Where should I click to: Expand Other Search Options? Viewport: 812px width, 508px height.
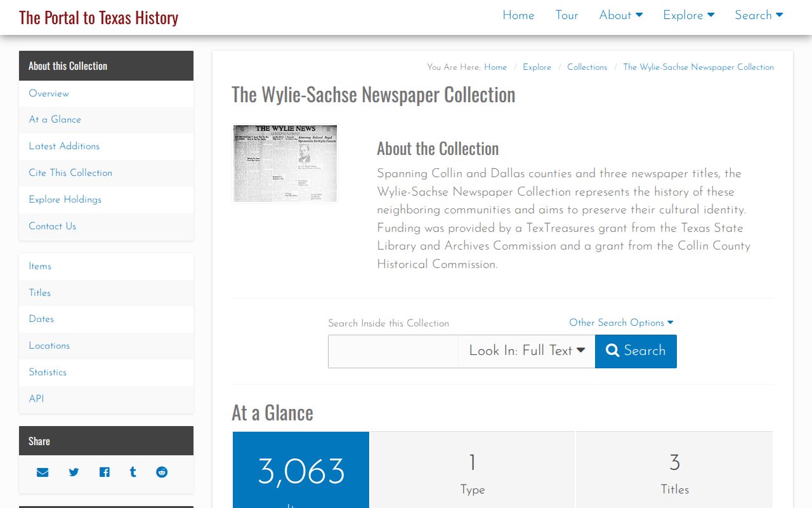click(x=621, y=323)
